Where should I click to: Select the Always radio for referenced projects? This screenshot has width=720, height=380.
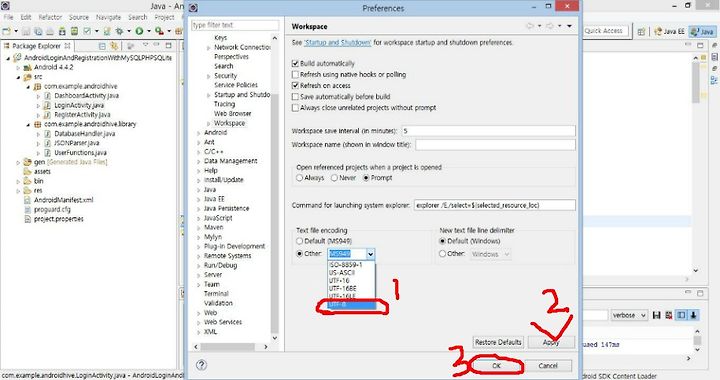(299, 178)
